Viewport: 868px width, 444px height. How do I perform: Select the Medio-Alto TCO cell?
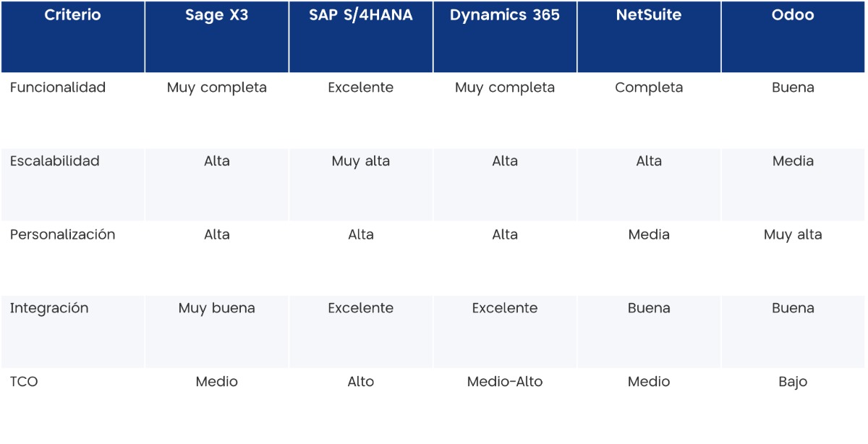(505, 382)
